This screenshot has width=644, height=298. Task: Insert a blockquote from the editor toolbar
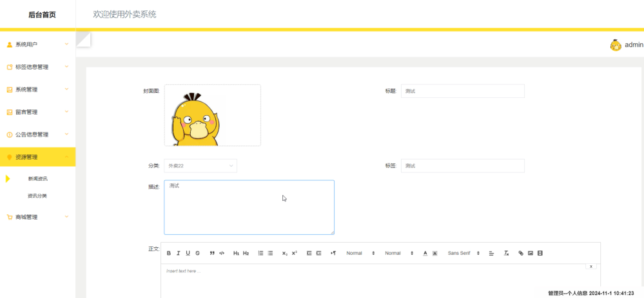[212, 254]
